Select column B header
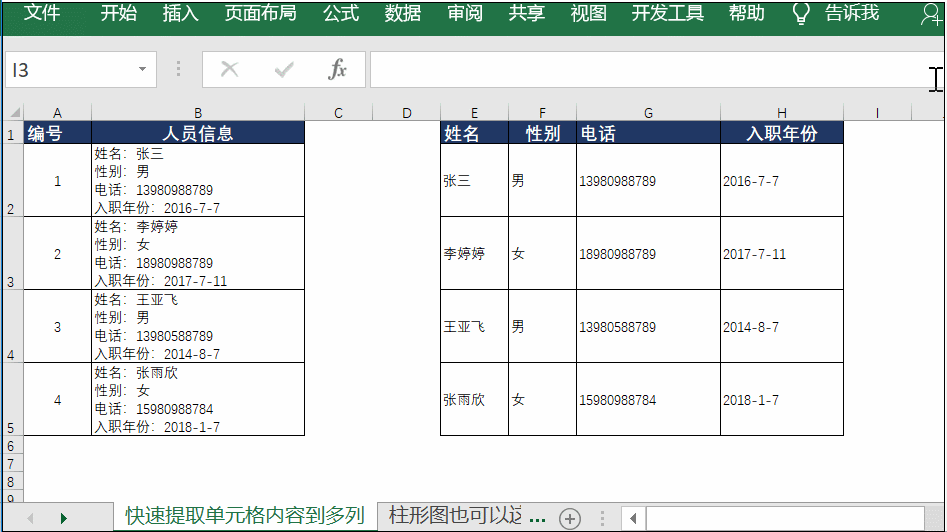Screen dimensions: 947x532 coord(198,112)
